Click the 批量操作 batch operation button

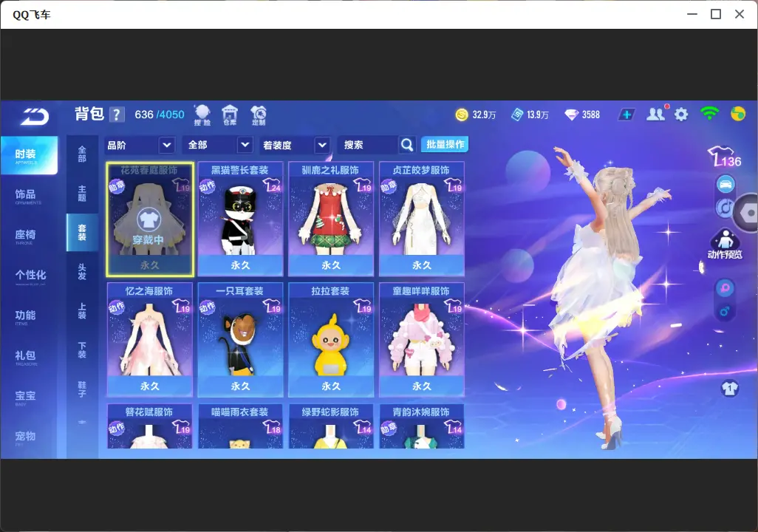[x=445, y=145]
